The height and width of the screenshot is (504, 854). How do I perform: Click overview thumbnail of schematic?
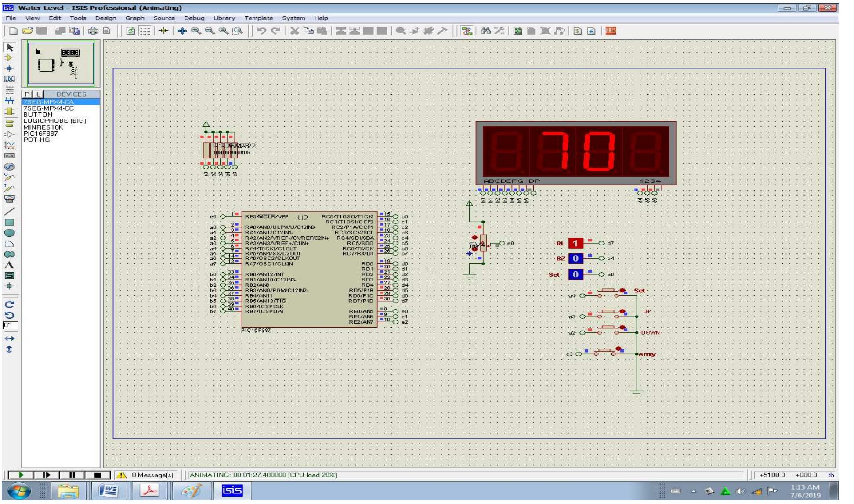tap(61, 63)
